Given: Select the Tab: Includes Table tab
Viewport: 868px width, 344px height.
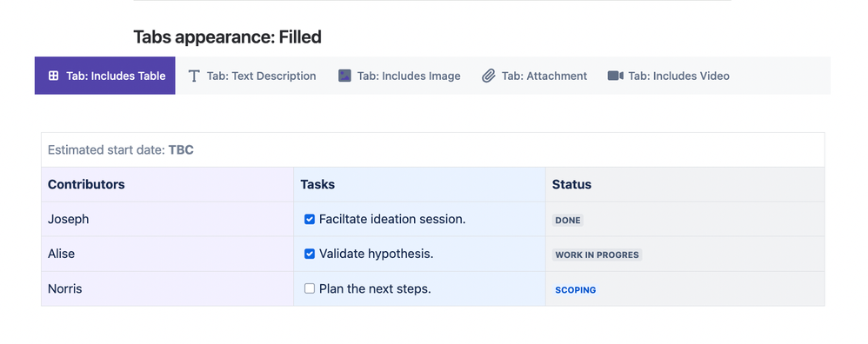Looking at the screenshot, I should (105, 76).
